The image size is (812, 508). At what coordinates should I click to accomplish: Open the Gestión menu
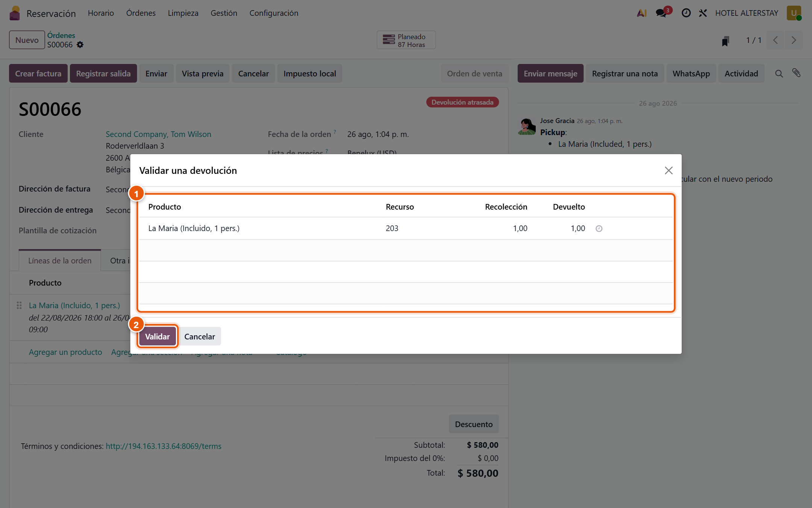224,13
